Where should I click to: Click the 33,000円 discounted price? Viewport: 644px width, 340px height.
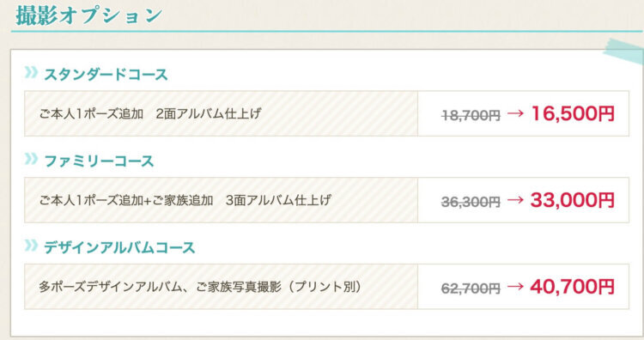pos(573,200)
